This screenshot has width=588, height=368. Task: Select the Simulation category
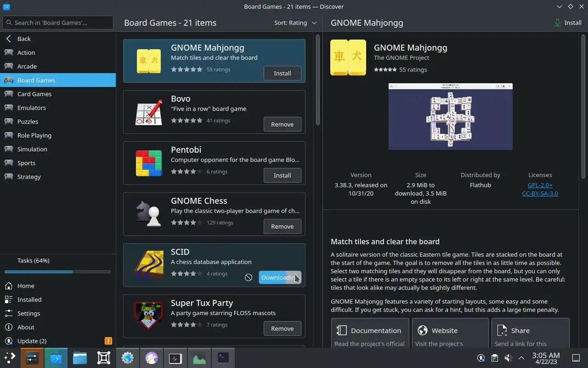click(58, 149)
